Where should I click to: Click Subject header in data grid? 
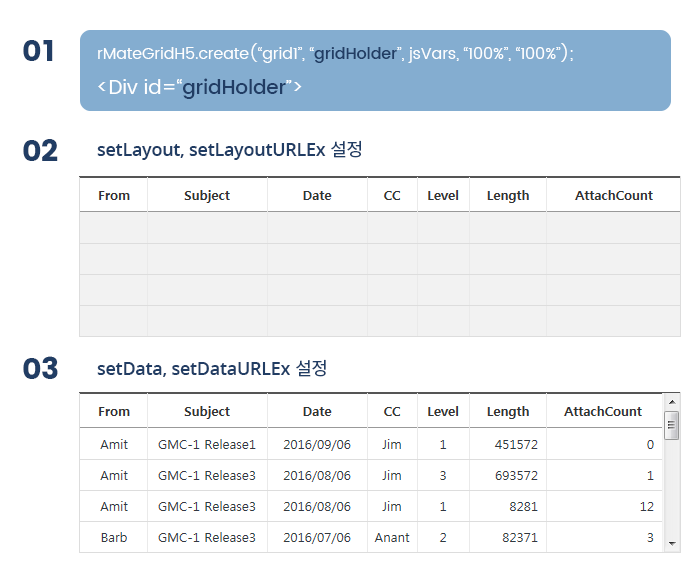(207, 411)
